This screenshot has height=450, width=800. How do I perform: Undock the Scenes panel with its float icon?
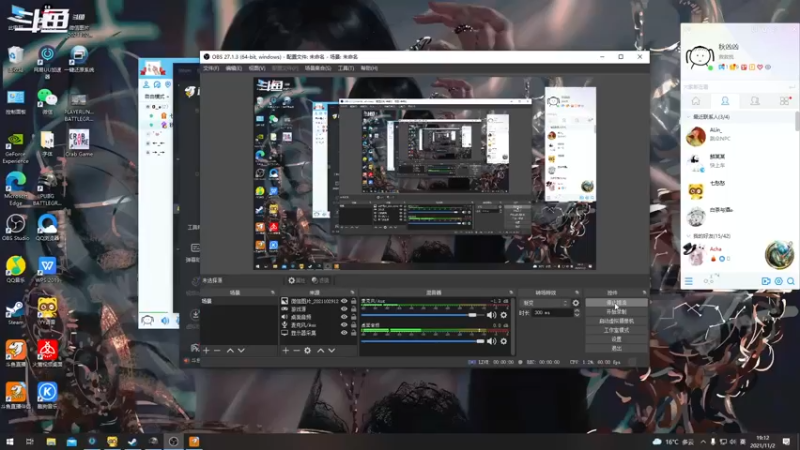(x=272, y=293)
